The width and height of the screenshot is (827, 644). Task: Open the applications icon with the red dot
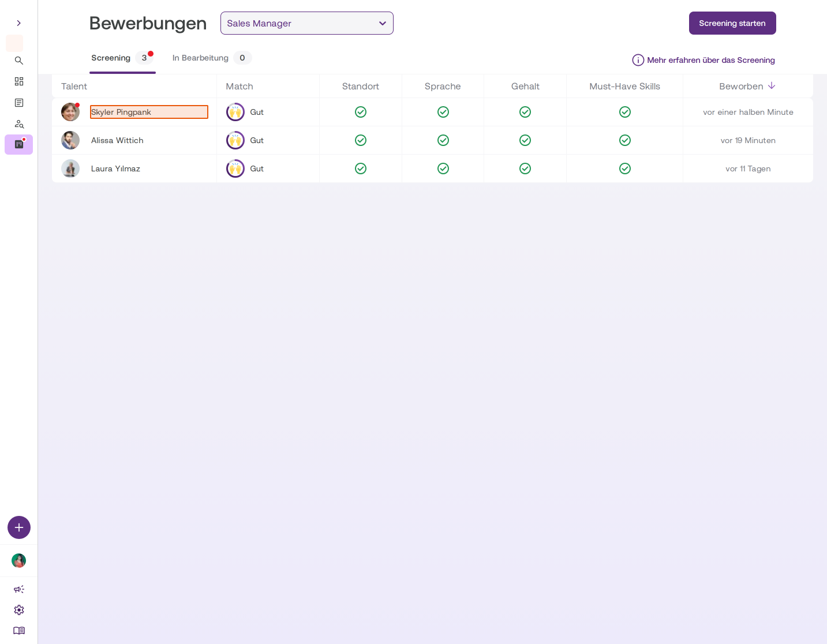coord(19,144)
